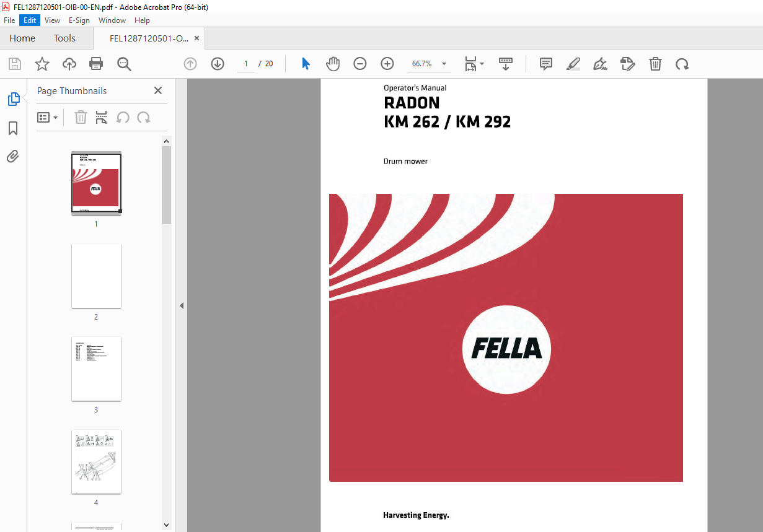Open the Help menu
Viewport: 763px width, 532px height.
click(142, 20)
